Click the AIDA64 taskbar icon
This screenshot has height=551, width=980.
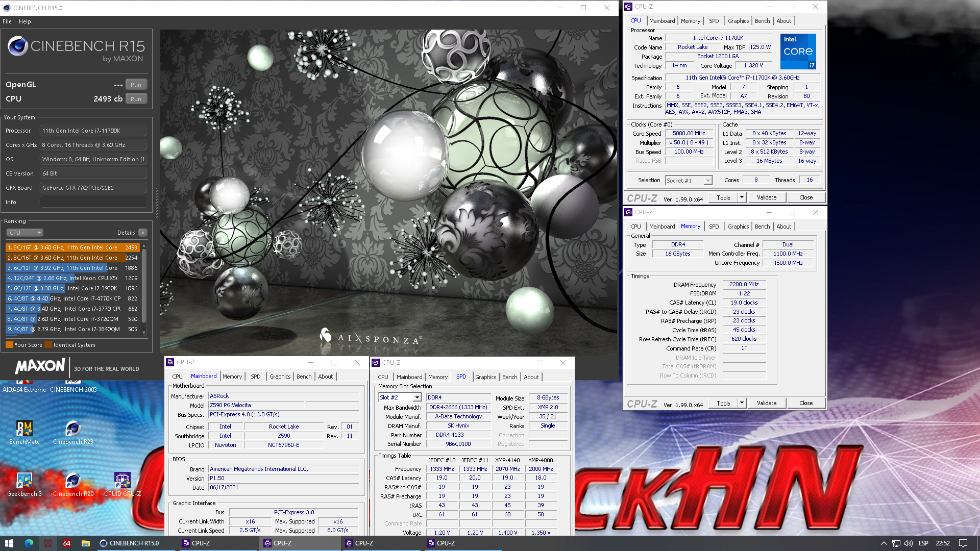point(67,543)
